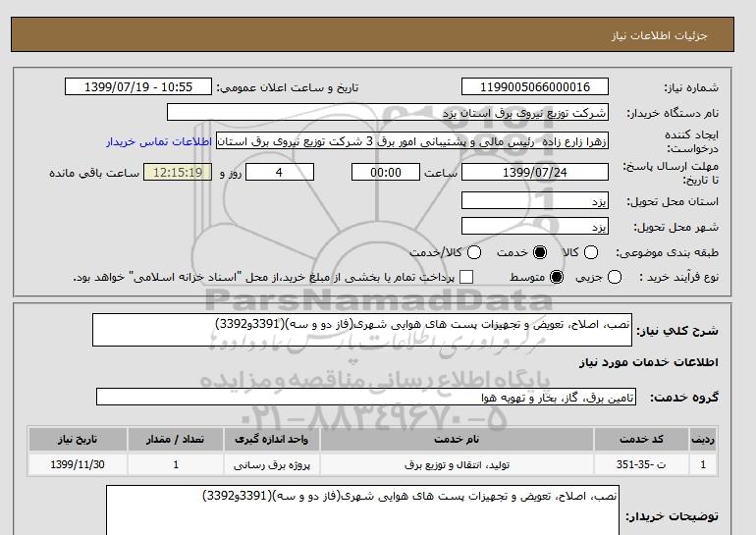Click the ردیف column header
756x535 pixels.
(x=703, y=440)
